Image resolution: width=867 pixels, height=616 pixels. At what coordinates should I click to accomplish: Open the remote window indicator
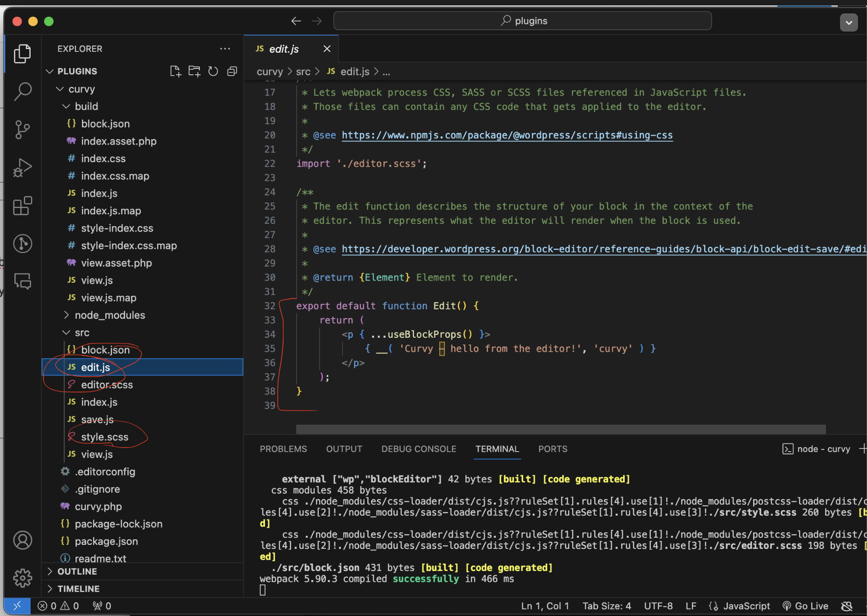pyautogui.click(x=17, y=606)
